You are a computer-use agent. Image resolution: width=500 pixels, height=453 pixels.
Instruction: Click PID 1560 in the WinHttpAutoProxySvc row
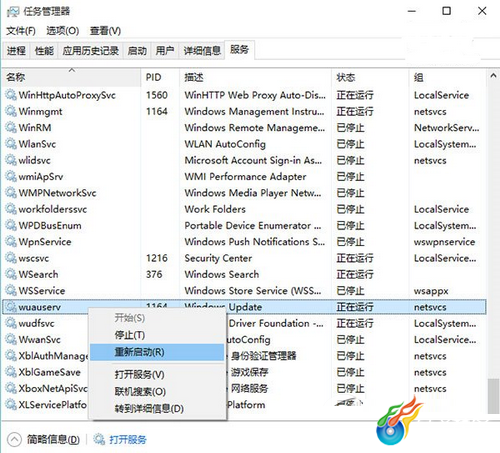(157, 95)
